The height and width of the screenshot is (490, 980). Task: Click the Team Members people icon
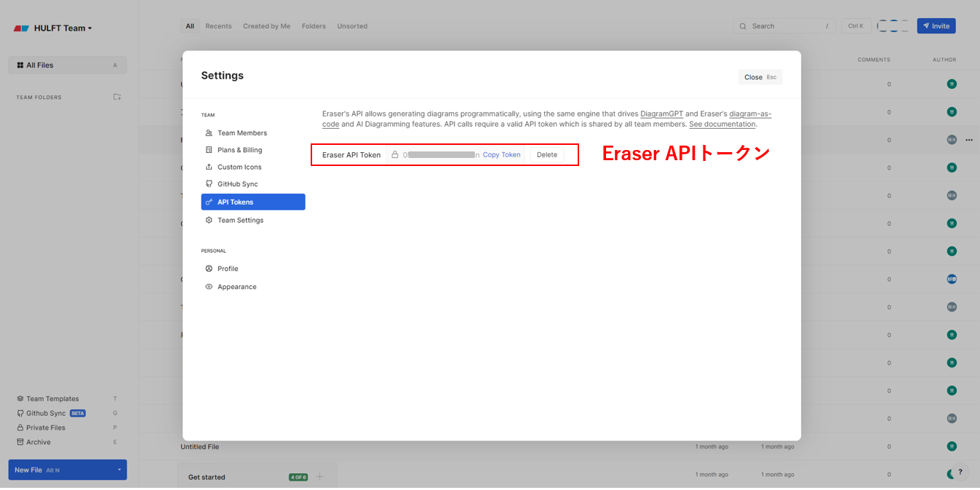tap(209, 133)
